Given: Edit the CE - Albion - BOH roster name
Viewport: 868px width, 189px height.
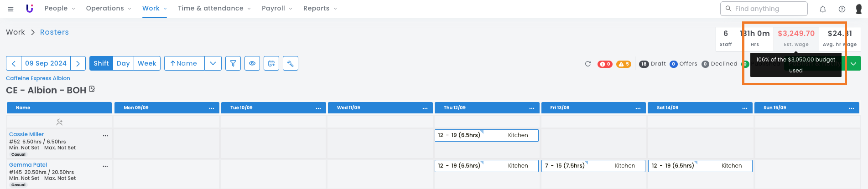Looking at the screenshot, I should coord(92,89).
